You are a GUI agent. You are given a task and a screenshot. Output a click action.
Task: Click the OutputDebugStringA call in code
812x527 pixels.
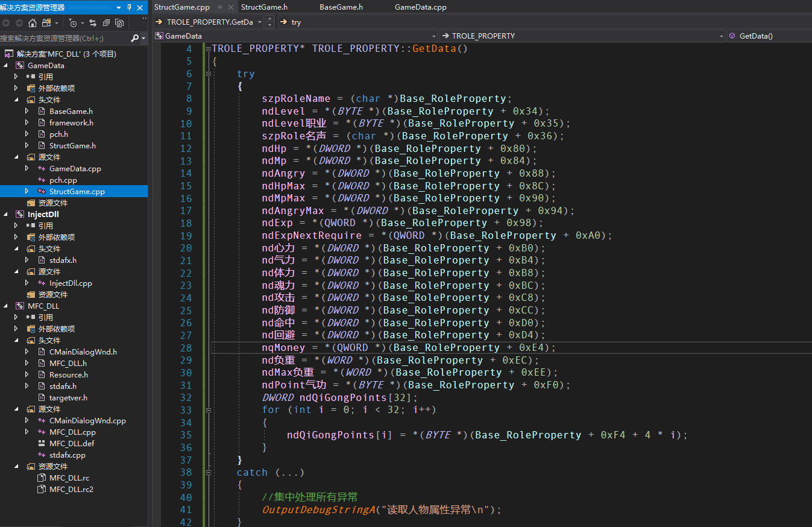318,510
